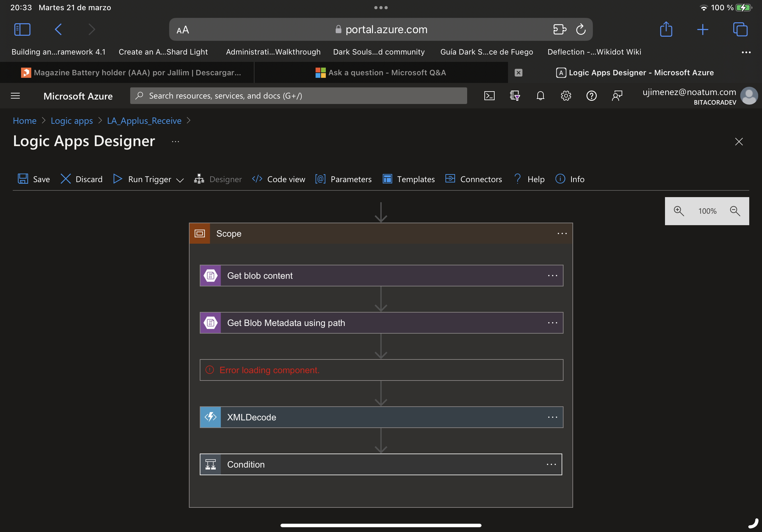
Task: Click the Scope action icon
Action: [x=200, y=233]
